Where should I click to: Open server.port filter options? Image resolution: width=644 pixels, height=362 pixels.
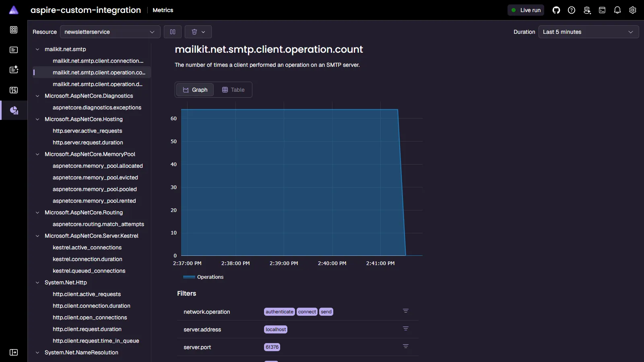[x=406, y=346]
